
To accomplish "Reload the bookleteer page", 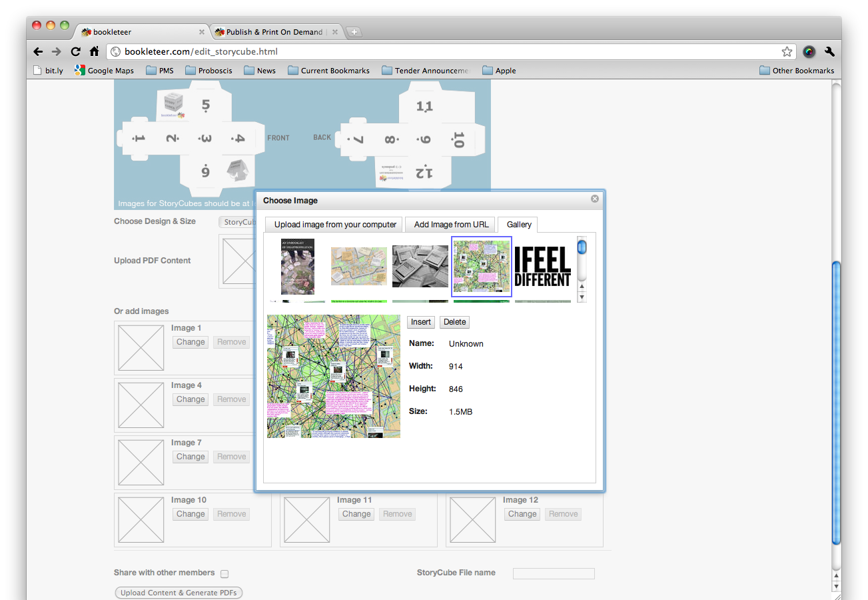I will [x=75, y=51].
